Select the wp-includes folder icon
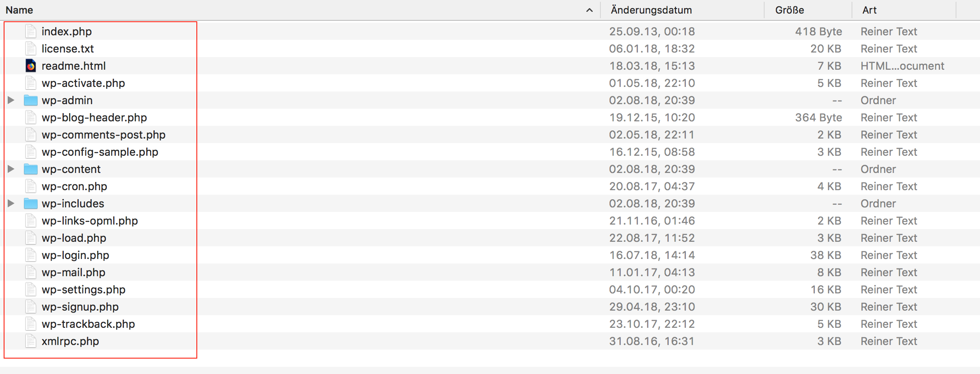This screenshot has height=374, width=980. tap(31, 204)
